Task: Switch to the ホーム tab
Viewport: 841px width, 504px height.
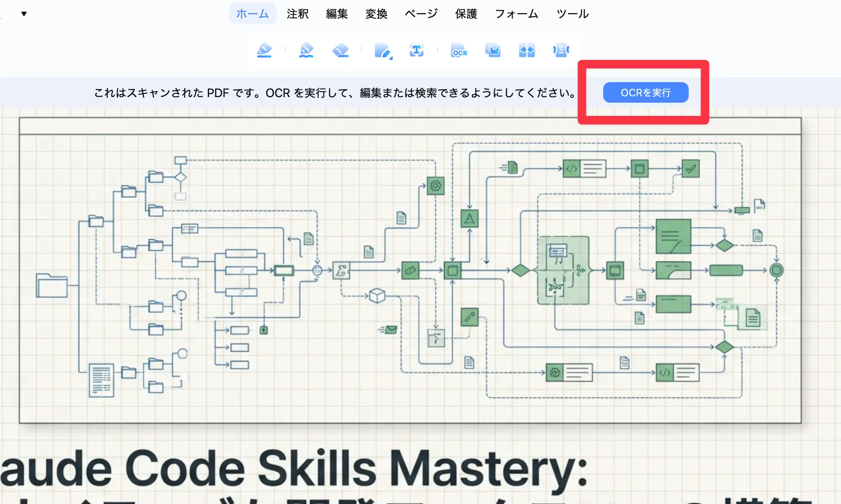Action: (252, 14)
